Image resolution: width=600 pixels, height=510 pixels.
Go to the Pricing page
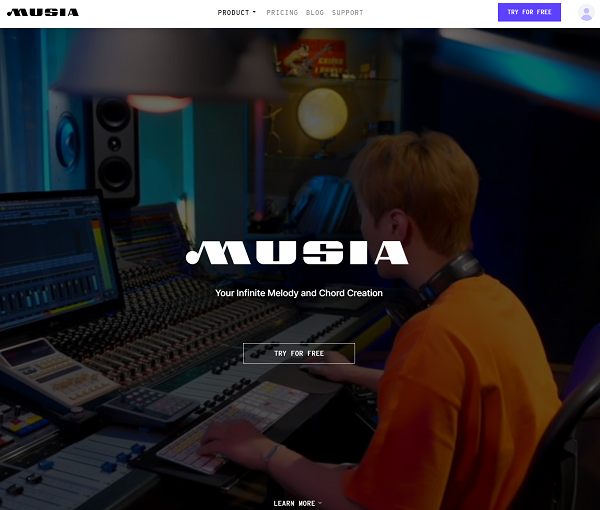point(282,13)
